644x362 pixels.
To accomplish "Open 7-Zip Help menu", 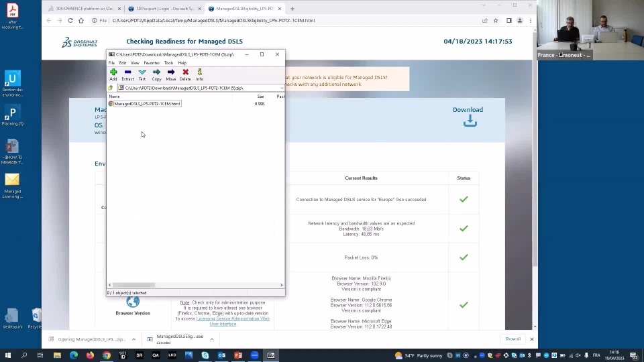I will [182, 63].
